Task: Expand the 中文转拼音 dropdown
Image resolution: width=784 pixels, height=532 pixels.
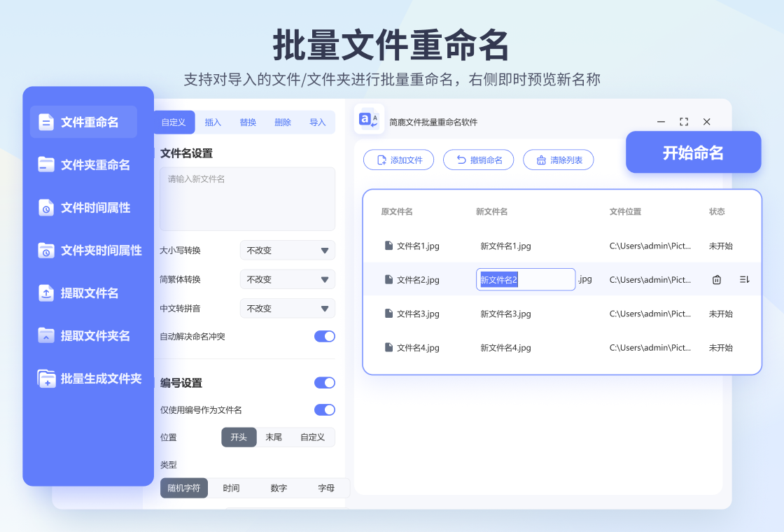Action: pos(288,309)
